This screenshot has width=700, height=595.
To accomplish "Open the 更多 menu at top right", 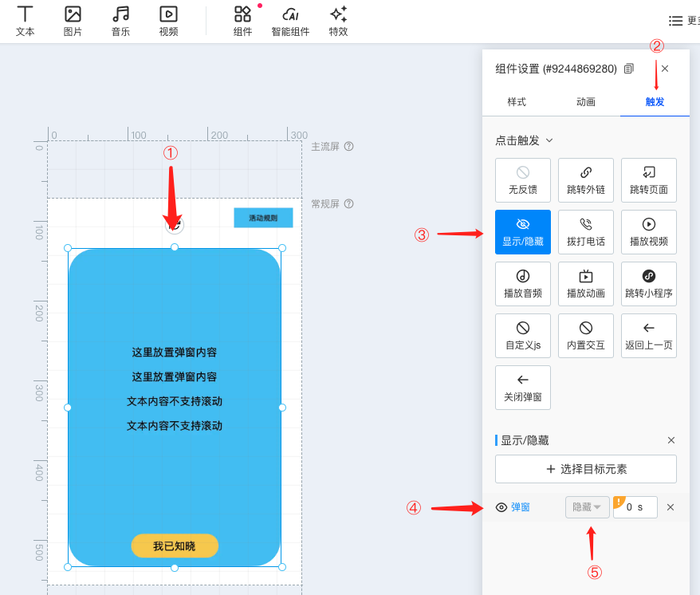I will [682, 21].
